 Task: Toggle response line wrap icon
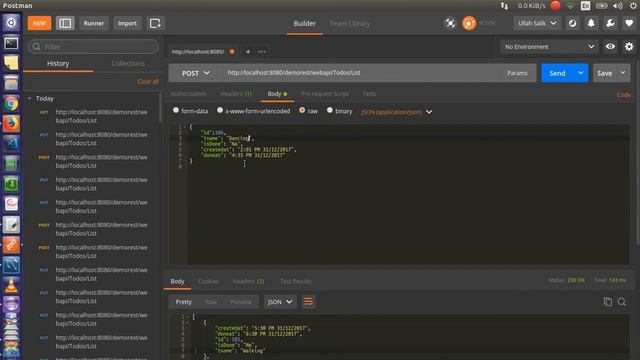coord(308,302)
